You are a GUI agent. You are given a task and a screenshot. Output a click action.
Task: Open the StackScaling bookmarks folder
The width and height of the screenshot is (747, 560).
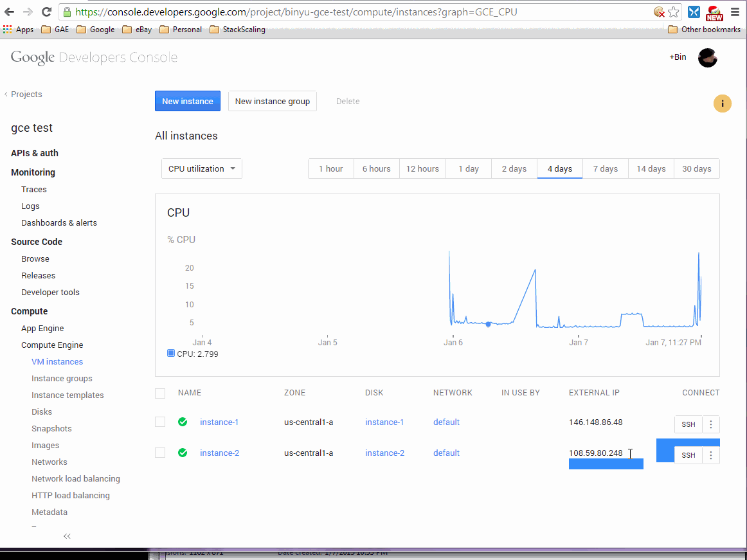[x=238, y=30]
